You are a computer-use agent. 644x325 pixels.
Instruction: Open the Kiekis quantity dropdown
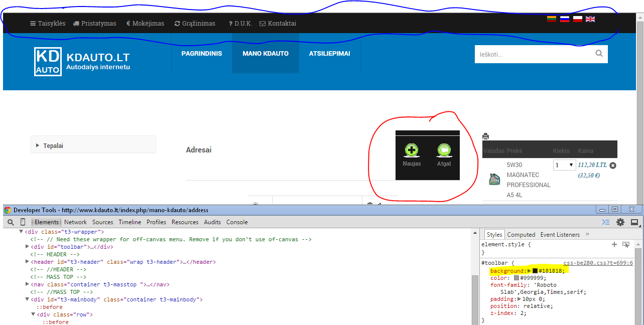point(564,165)
